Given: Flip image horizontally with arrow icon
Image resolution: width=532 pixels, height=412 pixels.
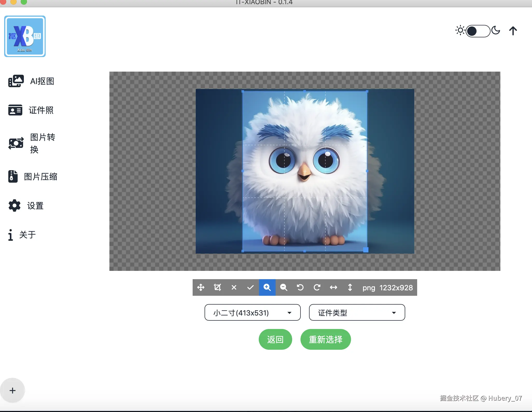Looking at the screenshot, I should pos(333,287).
